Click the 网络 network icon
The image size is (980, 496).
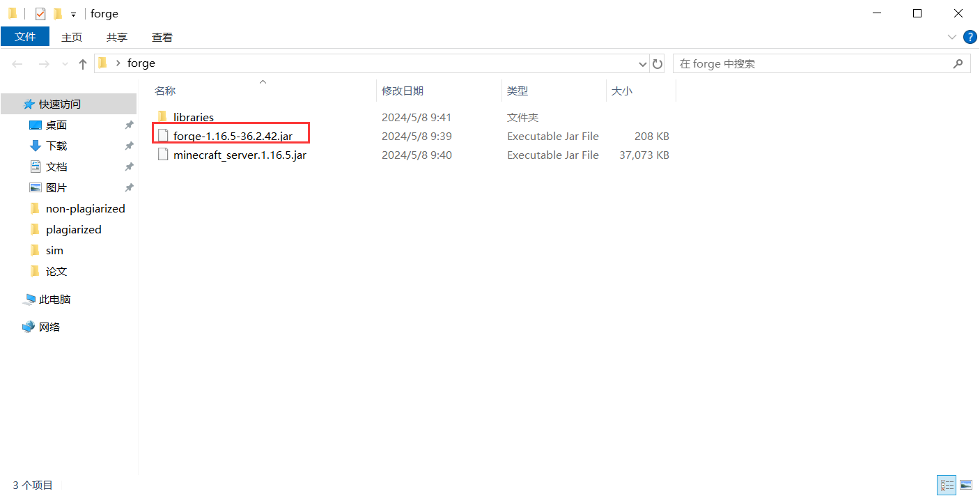[29, 327]
